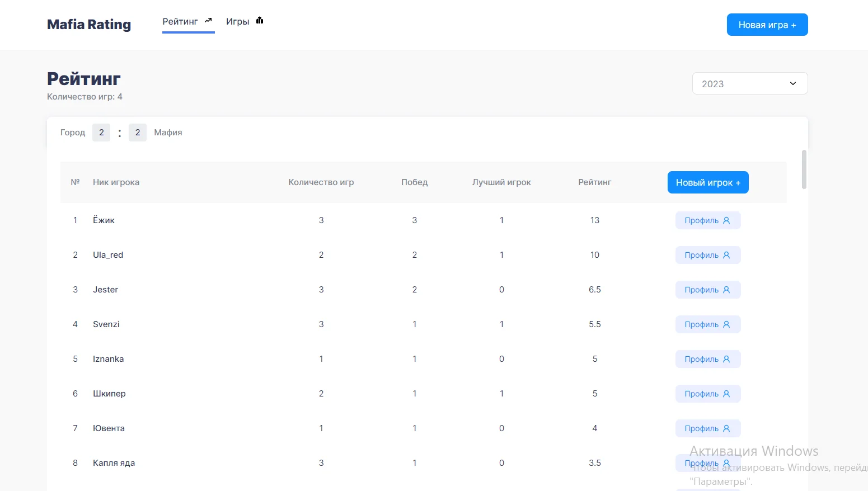The width and height of the screenshot is (868, 491).
Task: Click the rating table vertical scrollbar
Action: tap(804, 169)
